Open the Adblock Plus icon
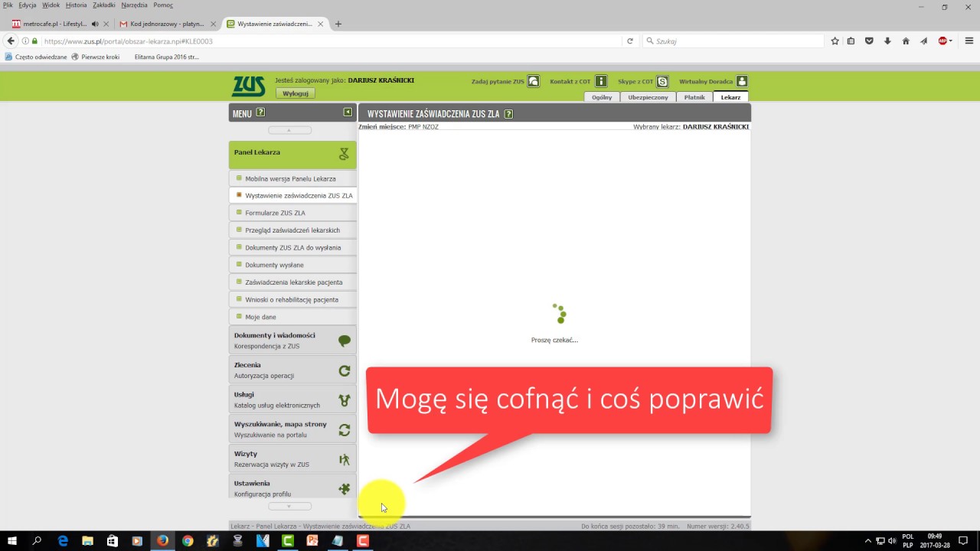The height and width of the screenshot is (551, 980). coord(944,41)
